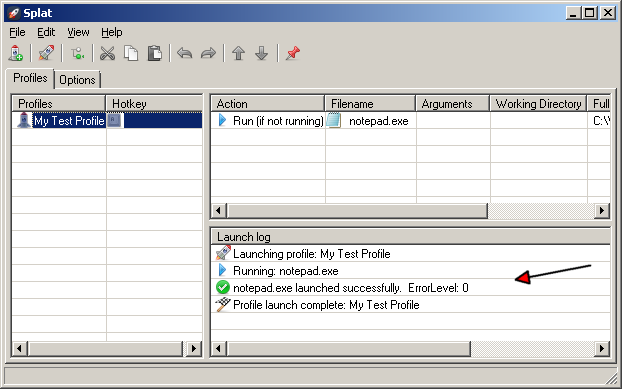Click the green checkmark success icon
Viewport: 622px width, 389px height.
click(223, 287)
